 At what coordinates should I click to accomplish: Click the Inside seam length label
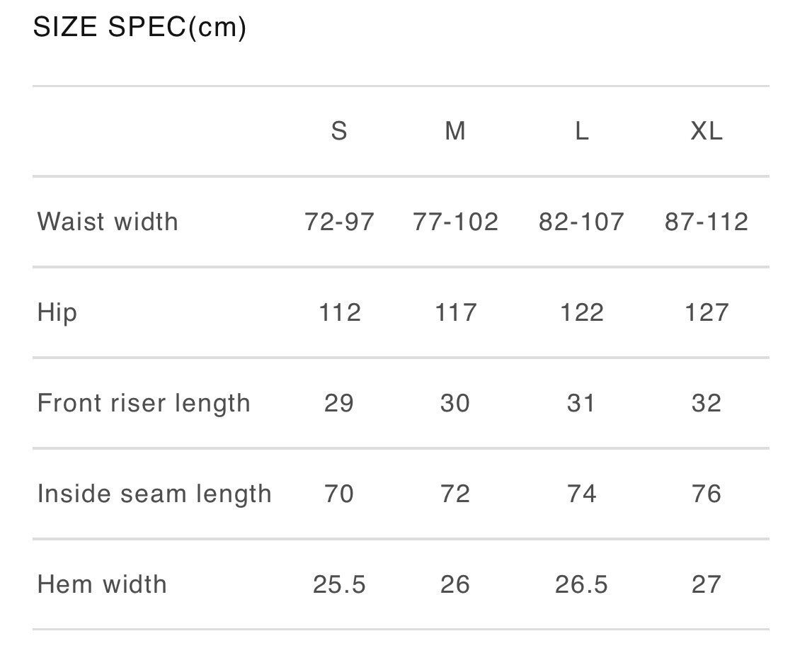(154, 494)
